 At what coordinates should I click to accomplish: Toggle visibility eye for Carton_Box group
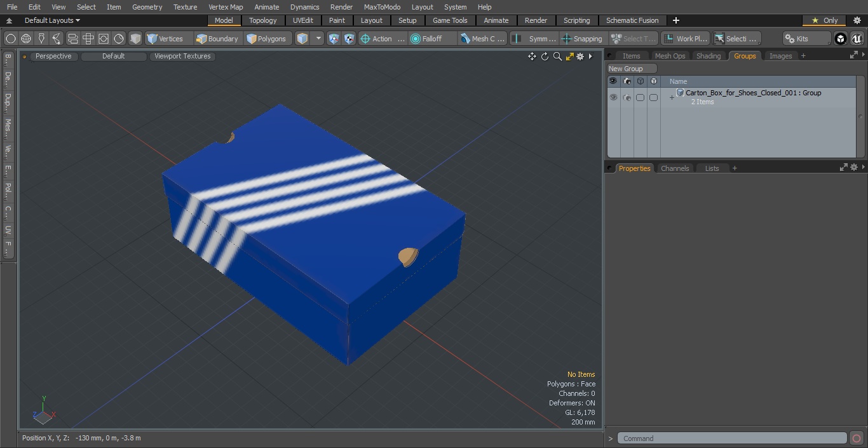click(613, 97)
